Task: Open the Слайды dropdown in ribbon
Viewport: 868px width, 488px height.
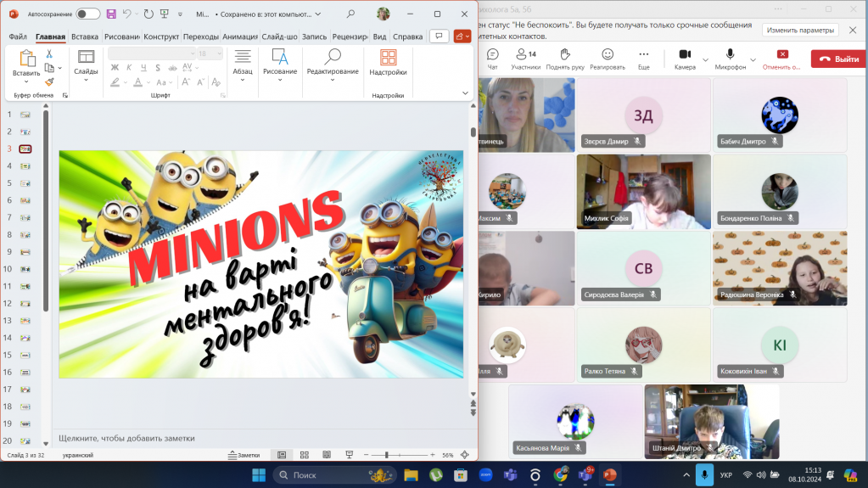Action: (x=86, y=71)
